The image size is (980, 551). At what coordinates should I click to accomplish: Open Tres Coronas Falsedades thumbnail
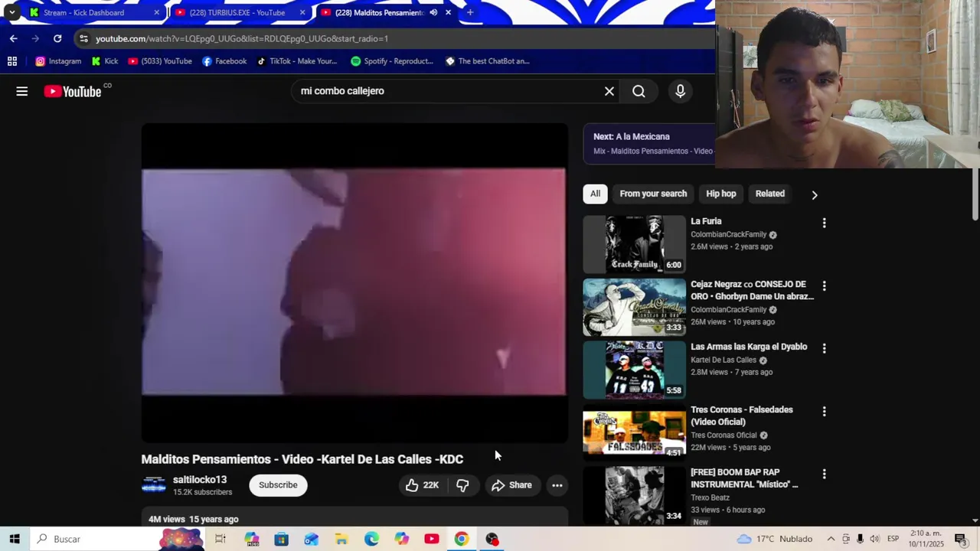pyautogui.click(x=634, y=432)
